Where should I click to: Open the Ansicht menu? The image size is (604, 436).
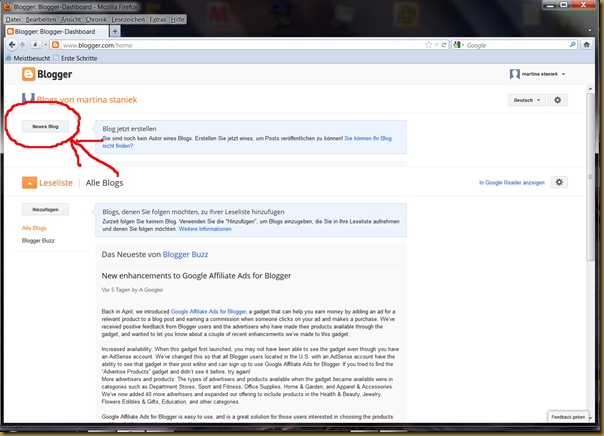click(x=71, y=19)
